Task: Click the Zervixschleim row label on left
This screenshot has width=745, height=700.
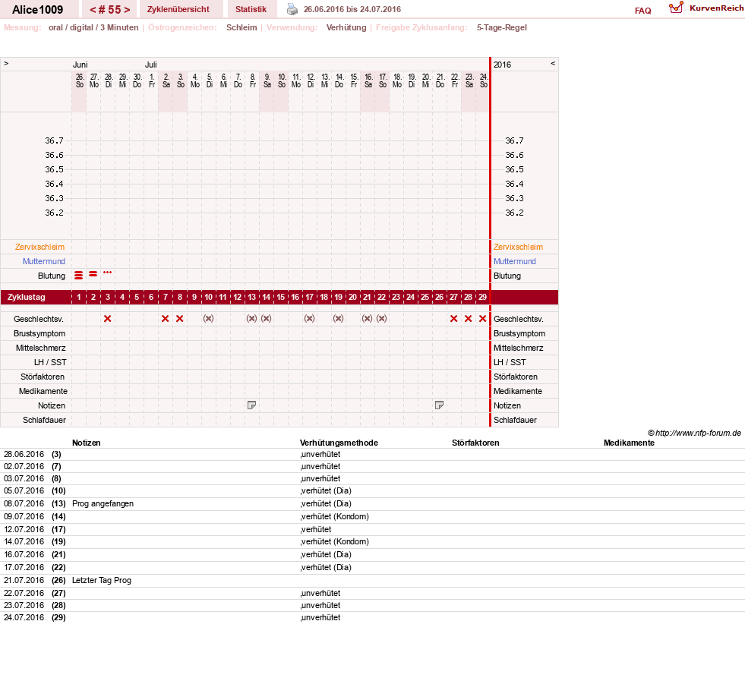Action: coord(40,247)
